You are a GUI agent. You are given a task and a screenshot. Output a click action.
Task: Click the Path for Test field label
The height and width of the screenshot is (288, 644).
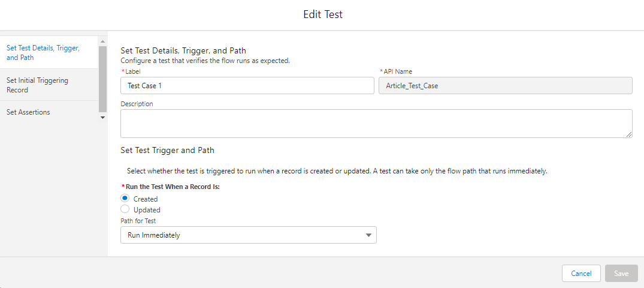point(138,221)
